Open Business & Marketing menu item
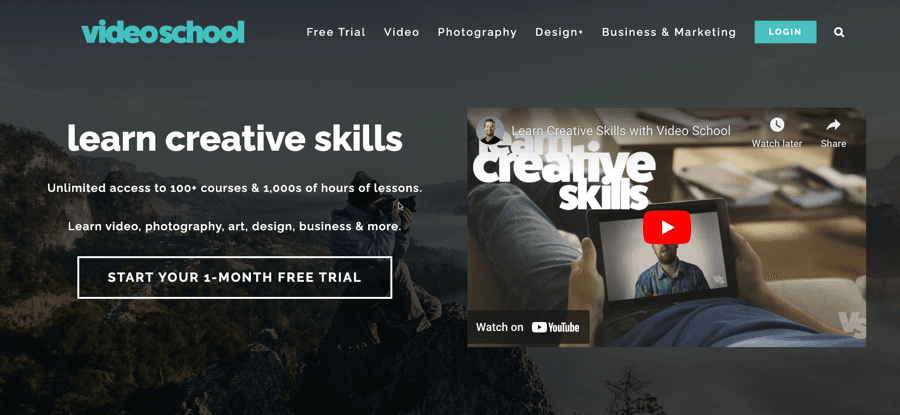 coord(669,32)
